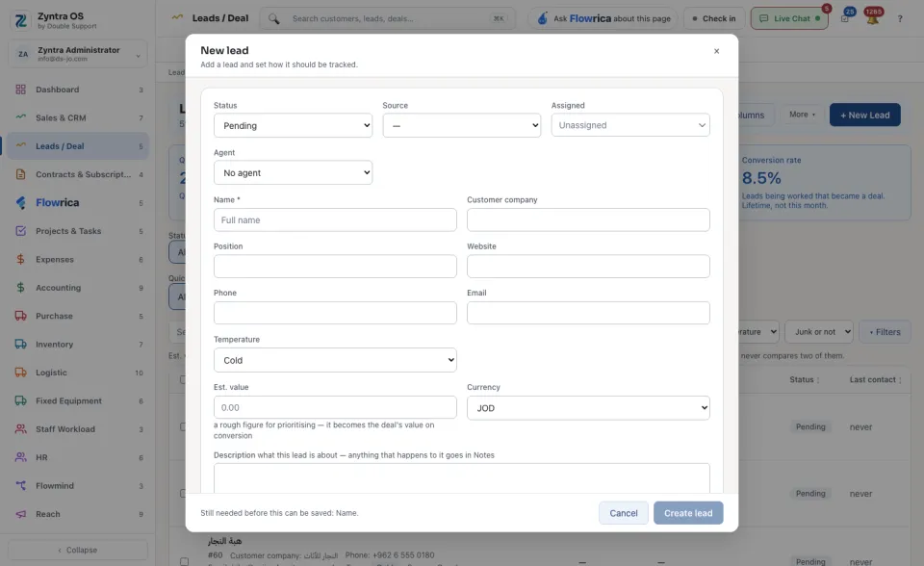This screenshot has height=566, width=924.
Task: Click the + New Lead button
Action: [864, 115]
